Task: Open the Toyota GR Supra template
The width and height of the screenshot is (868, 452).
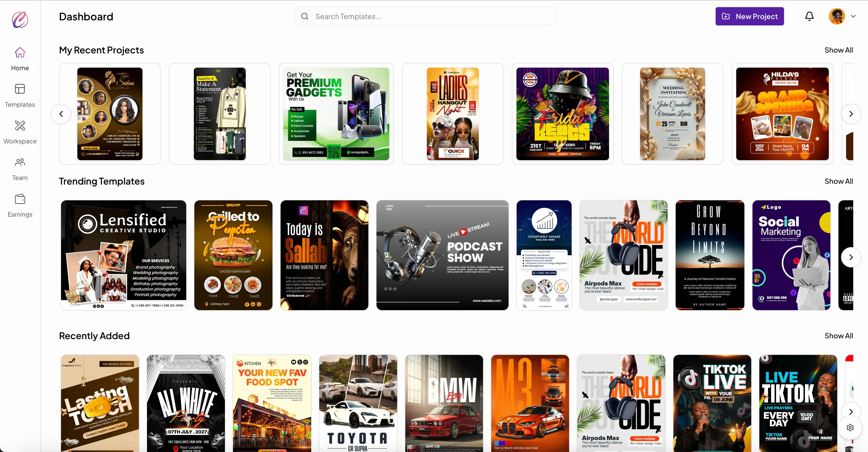Action: (358, 403)
